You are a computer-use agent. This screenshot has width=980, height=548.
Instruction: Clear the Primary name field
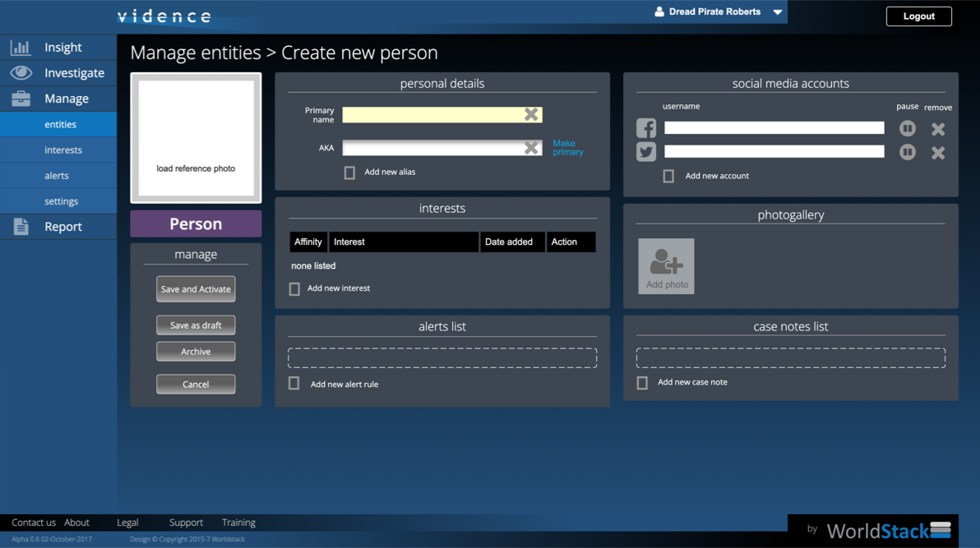click(530, 114)
